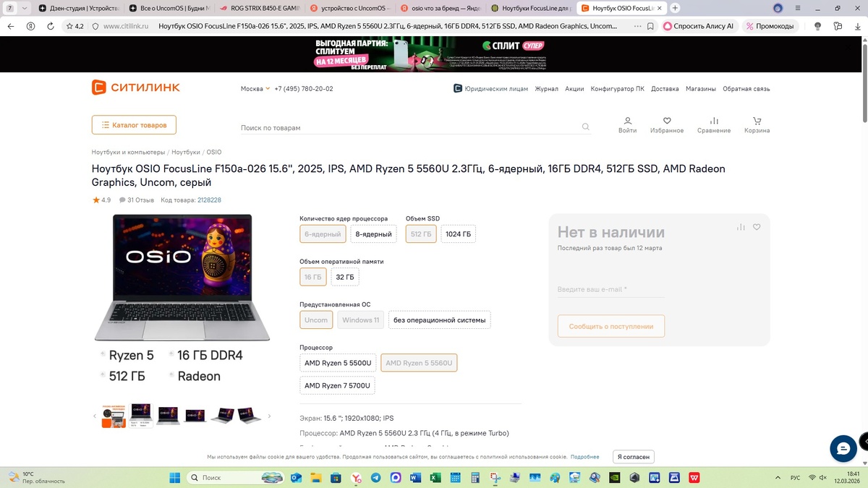Choose 512 ГБ SSD volume
The height and width of the screenshot is (488, 868).
[x=421, y=234]
